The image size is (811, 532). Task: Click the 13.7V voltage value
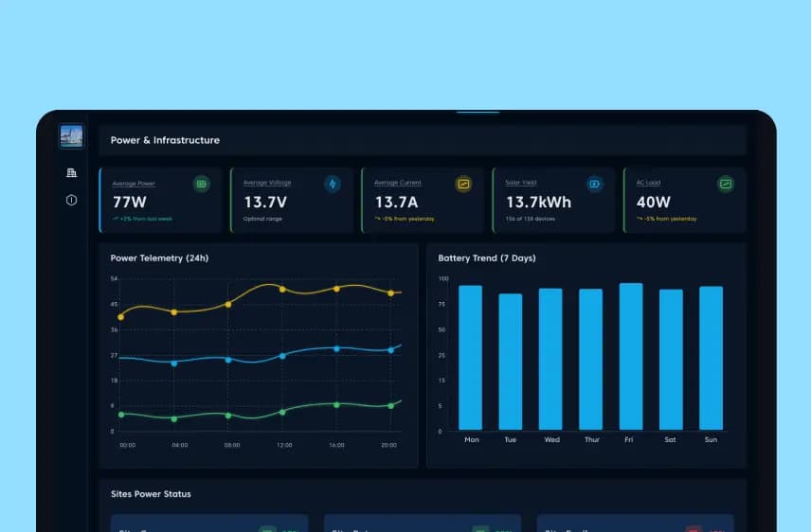265,203
